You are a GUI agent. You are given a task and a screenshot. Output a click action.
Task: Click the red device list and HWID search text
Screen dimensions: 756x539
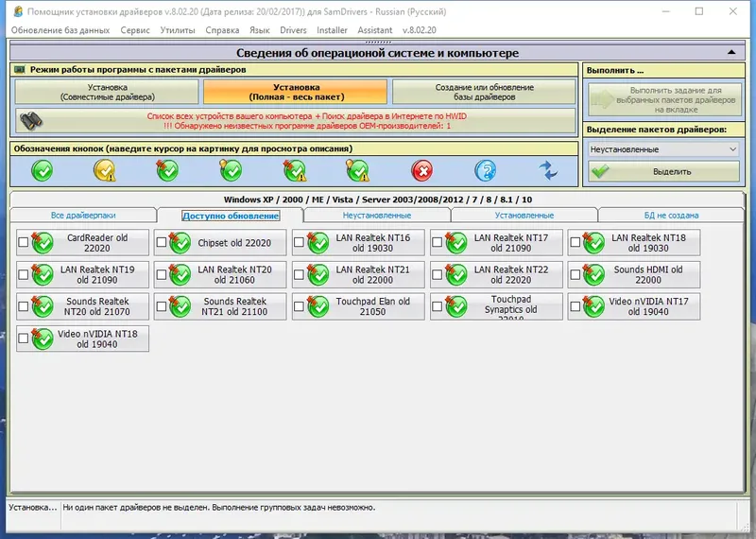(x=306, y=121)
